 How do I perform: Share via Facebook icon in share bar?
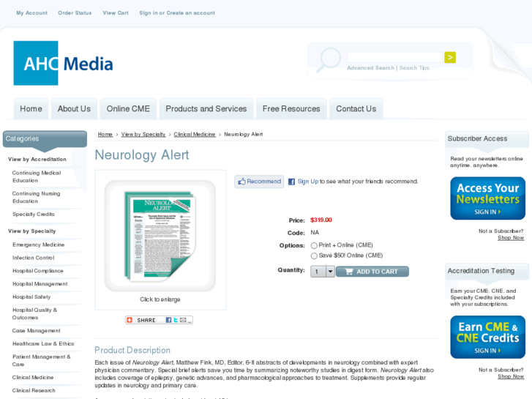pyautogui.click(x=168, y=320)
